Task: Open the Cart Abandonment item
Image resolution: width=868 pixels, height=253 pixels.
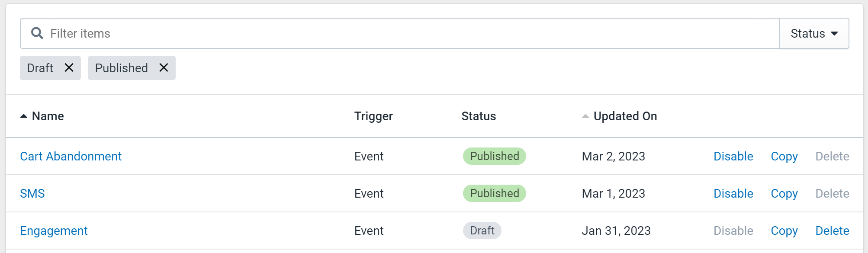Action: pyautogui.click(x=71, y=156)
